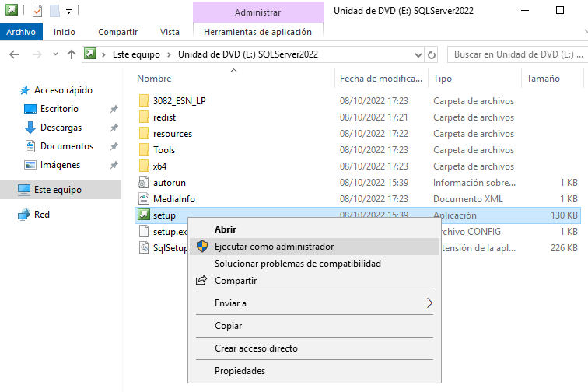Click the Documento XML type cell
Image resolution: width=588 pixels, height=392 pixels.
(x=468, y=199)
